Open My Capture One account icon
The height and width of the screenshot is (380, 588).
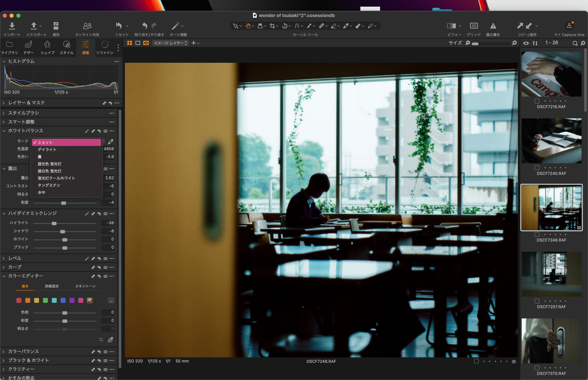[569, 26]
